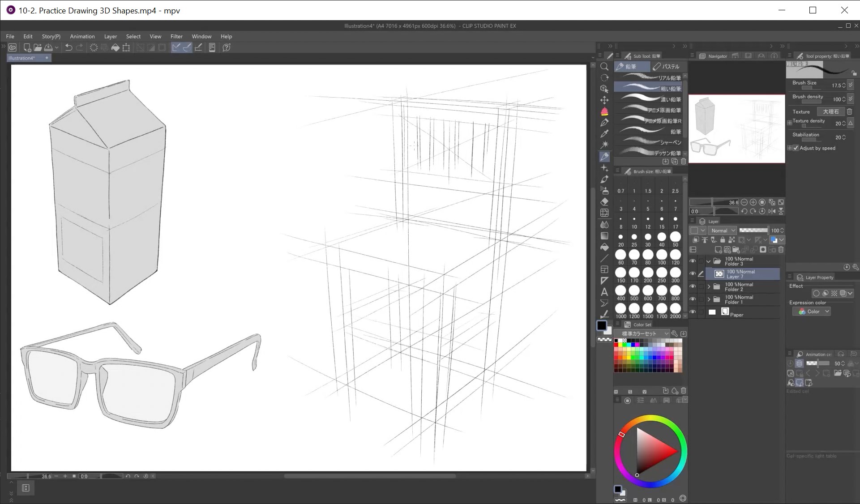This screenshot has height=504, width=860.
Task: Select the Eyedropper tool
Action: [x=604, y=134]
